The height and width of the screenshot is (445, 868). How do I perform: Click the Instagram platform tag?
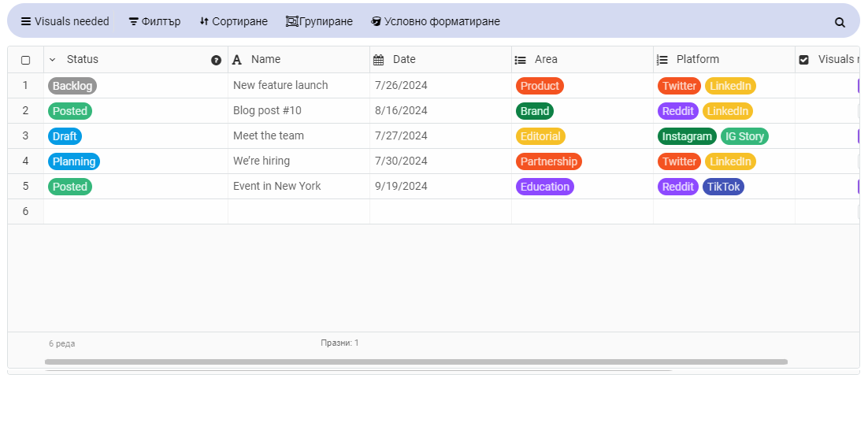[x=687, y=136]
